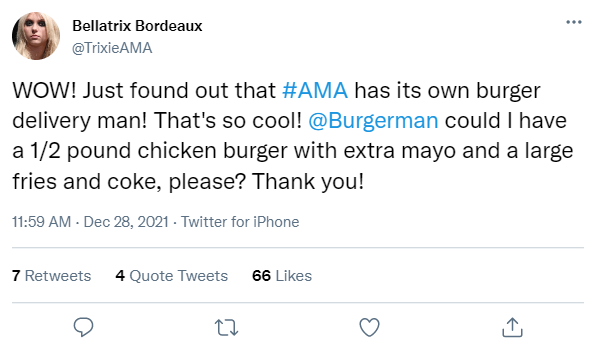Click the reply speech bubble icon

coord(83,327)
